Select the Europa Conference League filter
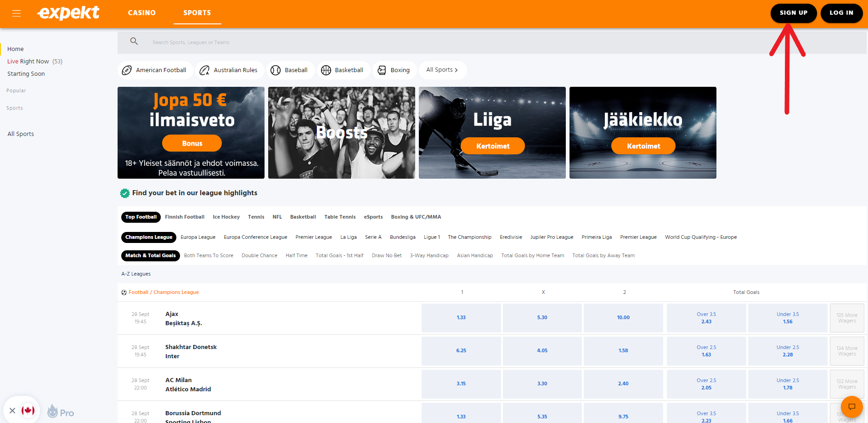This screenshot has height=423, width=868. pyautogui.click(x=255, y=237)
